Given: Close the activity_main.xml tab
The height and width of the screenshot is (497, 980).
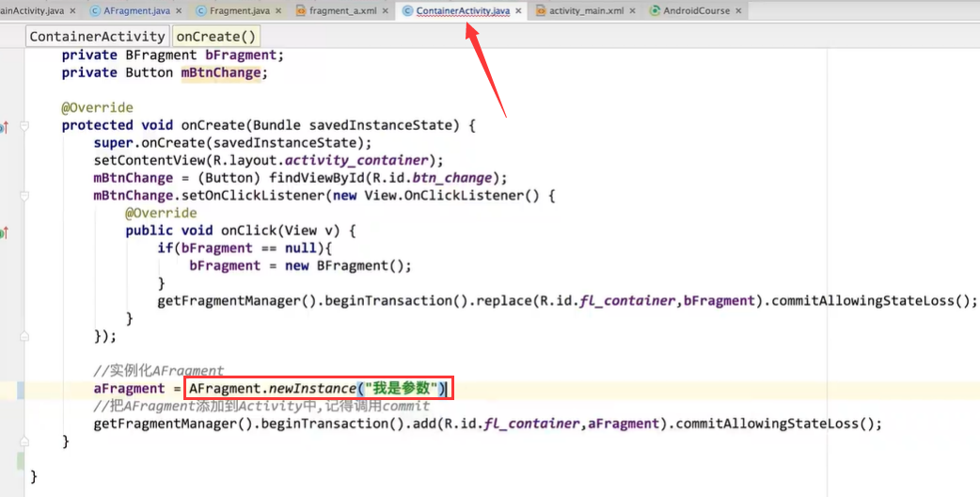Looking at the screenshot, I should click(633, 10).
